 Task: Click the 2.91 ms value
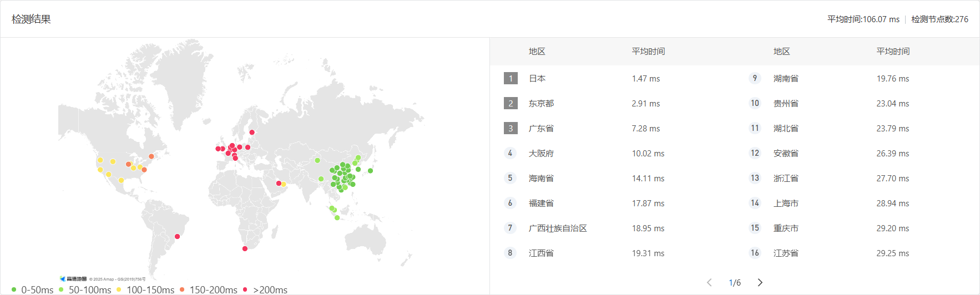point(646,104)
